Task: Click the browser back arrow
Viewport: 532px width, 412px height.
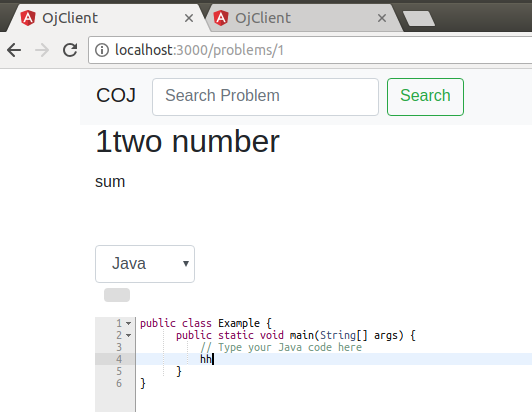Action: pyautogui.click(x=14, y=50)
